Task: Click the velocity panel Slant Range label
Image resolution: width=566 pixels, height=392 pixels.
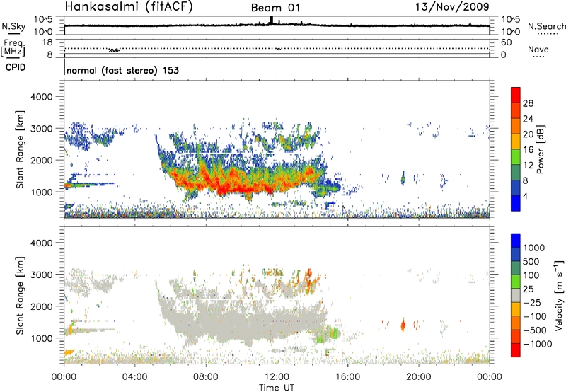Action: pyautogui.click(x=20, y=295)
